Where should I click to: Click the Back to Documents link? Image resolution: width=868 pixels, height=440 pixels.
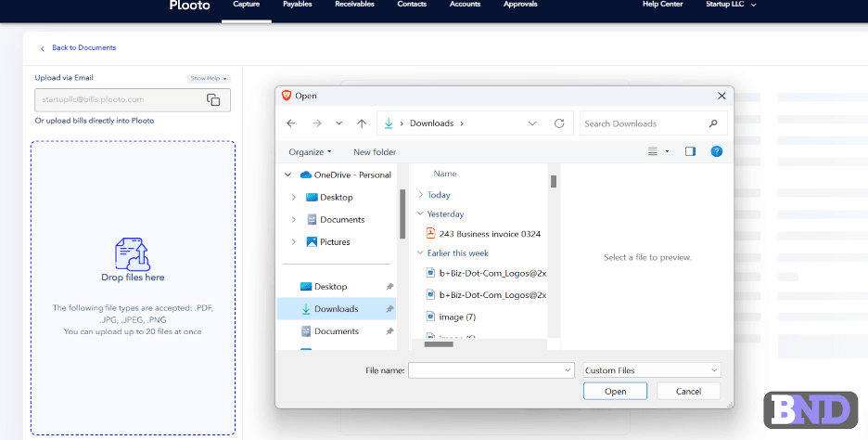pyautogui.click(x=83, y=47)
